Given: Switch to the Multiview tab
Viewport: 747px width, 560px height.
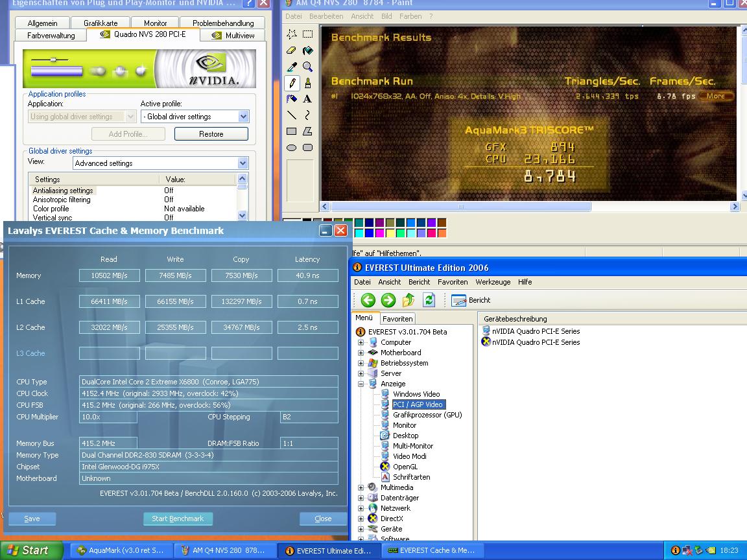Looking at the screenshot, I should [233, 35].
